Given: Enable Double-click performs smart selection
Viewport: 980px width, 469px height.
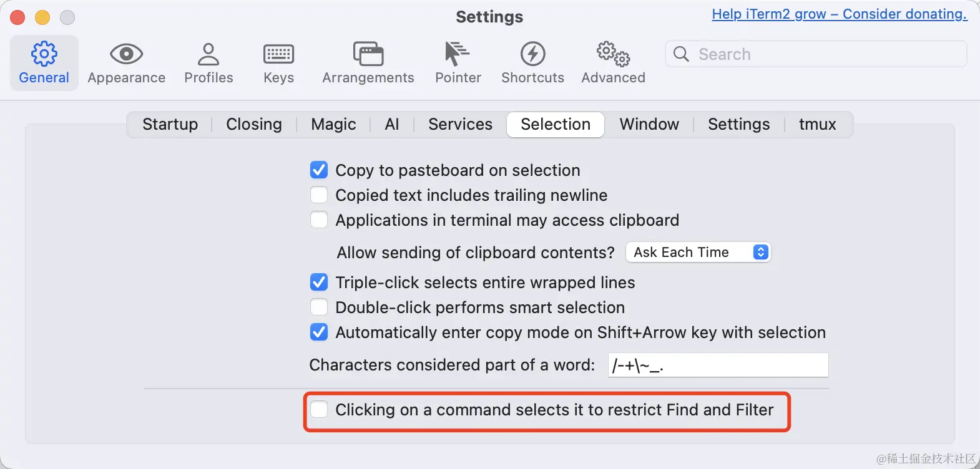Looking at the screenshot, I should (319, 307).
